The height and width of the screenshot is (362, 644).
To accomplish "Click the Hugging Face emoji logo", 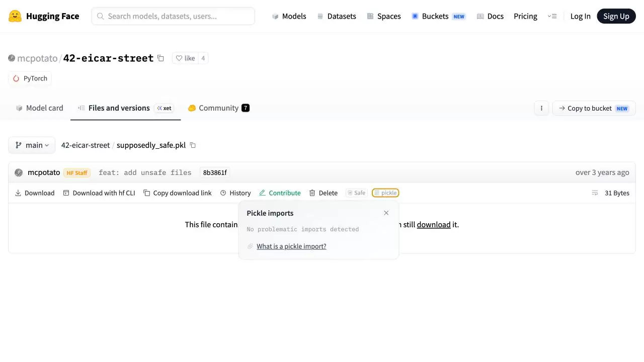I will click(15, 16).
